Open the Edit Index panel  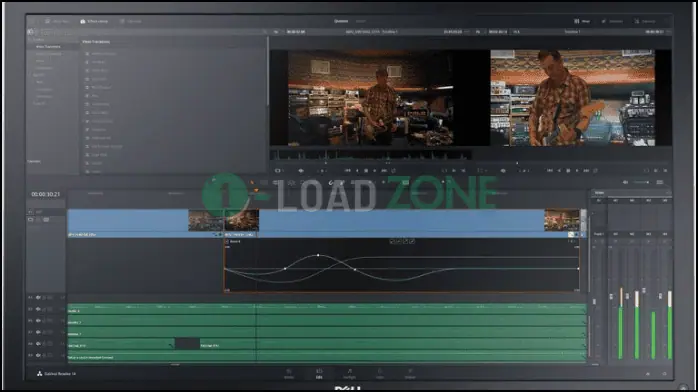click(131, 21)
